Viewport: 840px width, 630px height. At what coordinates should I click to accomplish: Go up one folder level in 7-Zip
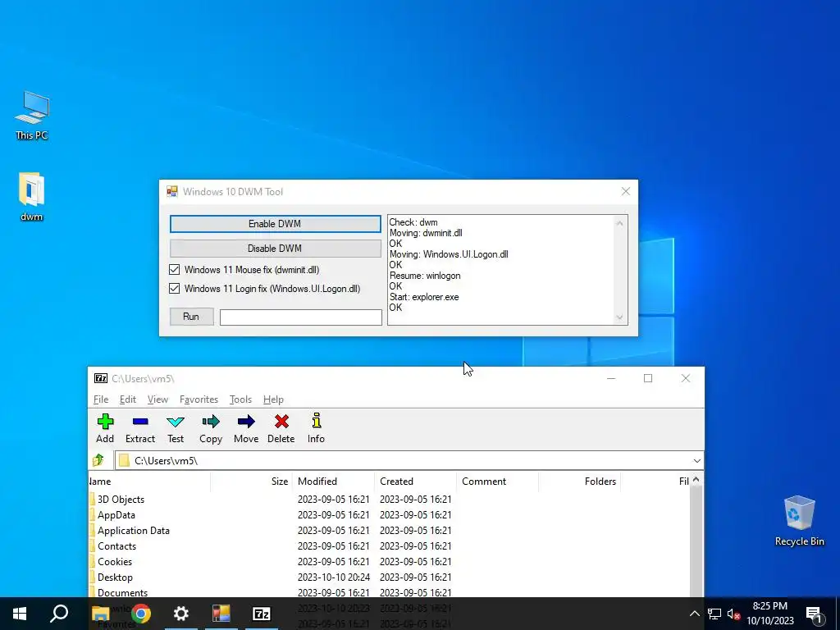[98, 460]
